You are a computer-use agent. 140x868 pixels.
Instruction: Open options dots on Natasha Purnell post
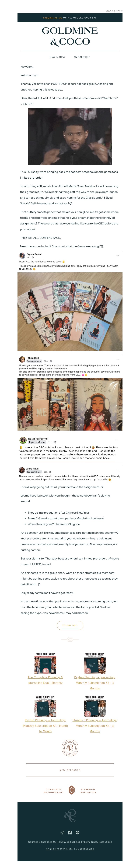point(117,440)
